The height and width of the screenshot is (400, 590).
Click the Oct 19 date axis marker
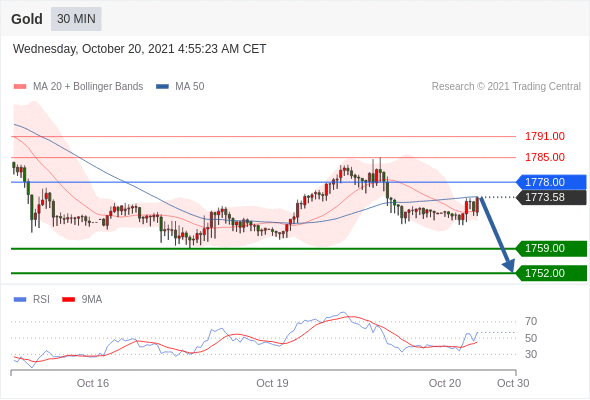272,383
